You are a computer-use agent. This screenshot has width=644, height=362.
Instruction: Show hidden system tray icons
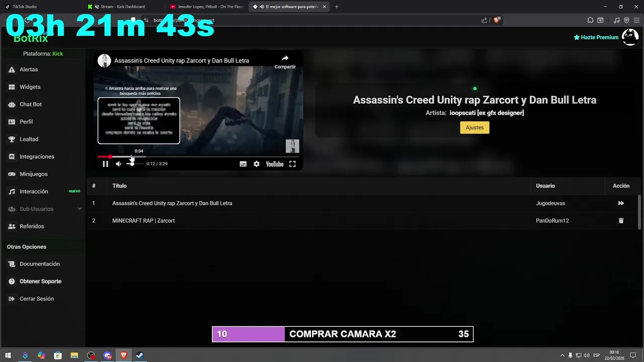[x=562, y=355]
